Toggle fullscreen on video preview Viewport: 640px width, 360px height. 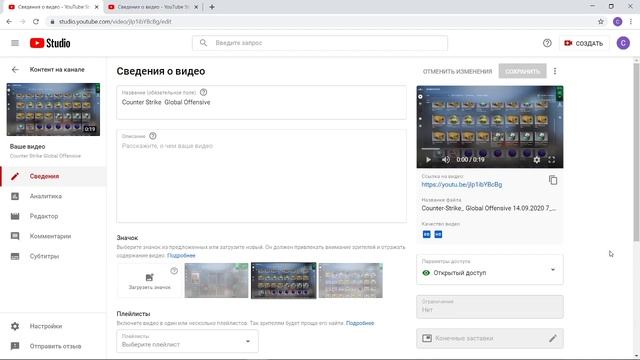pyautogui.click(x=551, y=160)
